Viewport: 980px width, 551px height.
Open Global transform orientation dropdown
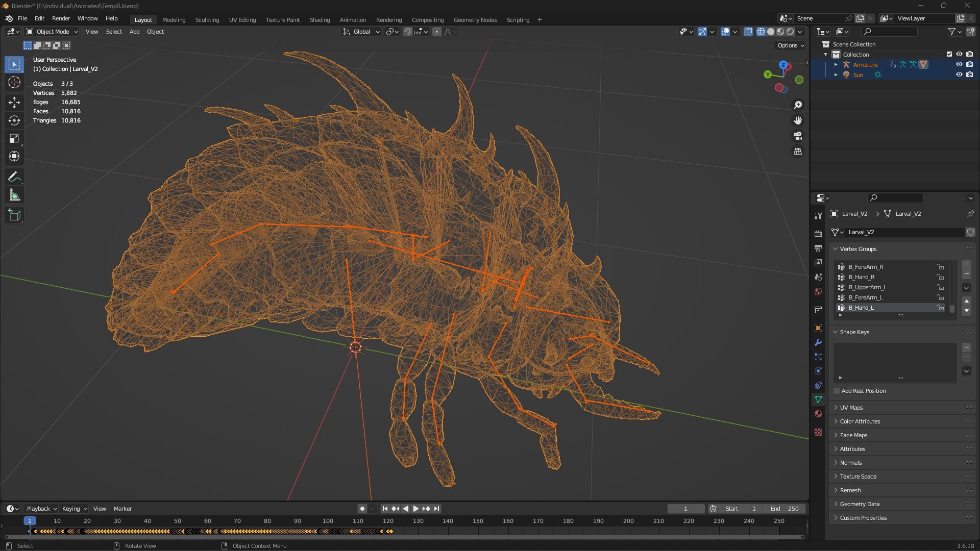tap(361, 32)
